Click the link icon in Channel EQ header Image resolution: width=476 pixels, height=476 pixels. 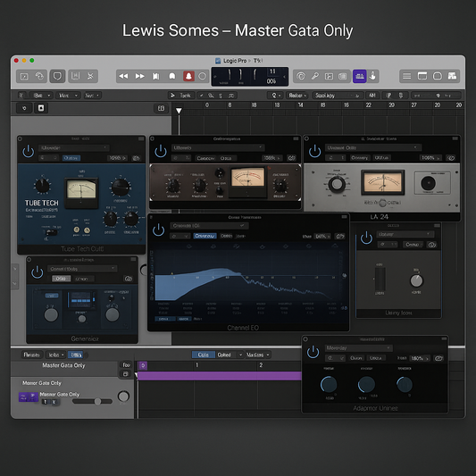pyautogui.click(x=339, y=236)
